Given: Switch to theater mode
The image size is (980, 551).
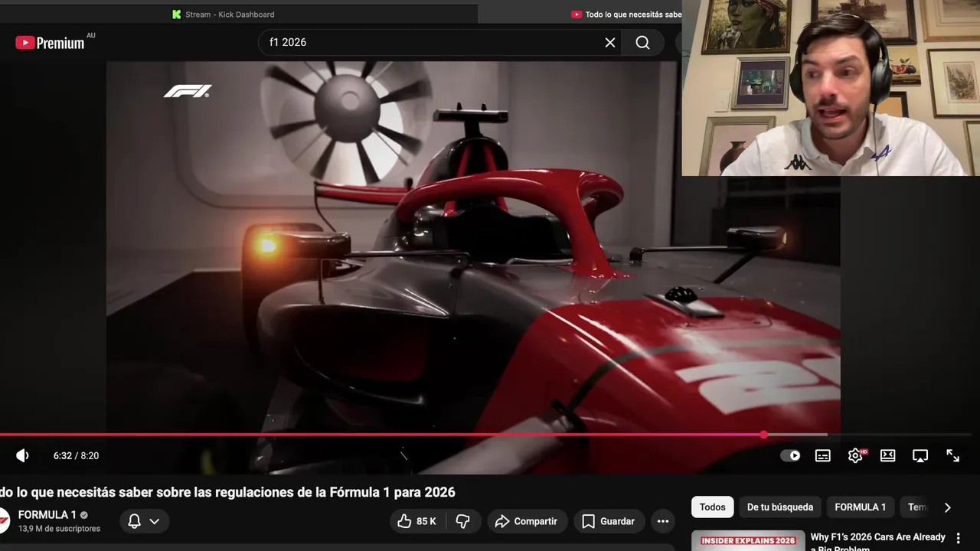Looking at the screenshot, I should [888, 455].
